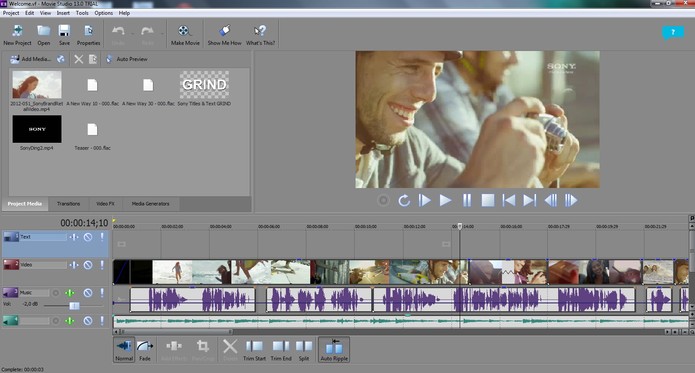Click the timeline cursor marker at 14:00

pyautogui.click(x=460, y=226)
